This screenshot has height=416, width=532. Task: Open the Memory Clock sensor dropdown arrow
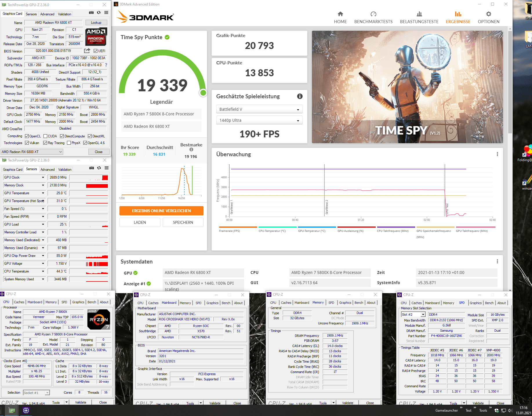tap(43, 185)
